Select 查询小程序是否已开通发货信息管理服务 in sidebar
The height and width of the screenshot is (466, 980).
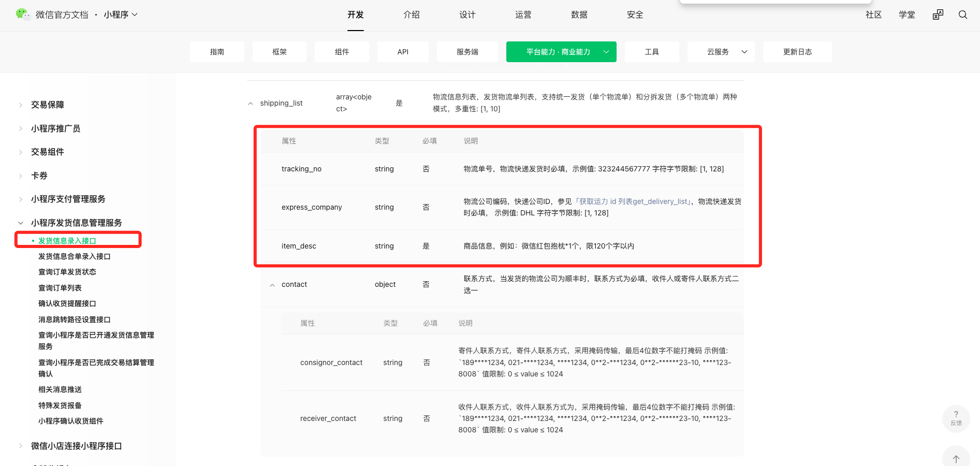[96, 341]
